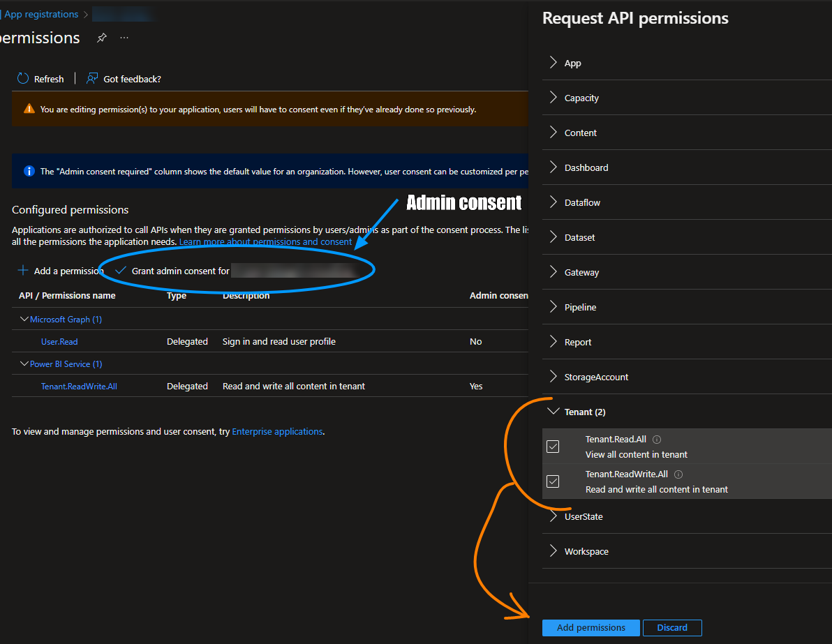Open the ellipsis more options menu
832x644 pixels.
click(124, 38)
